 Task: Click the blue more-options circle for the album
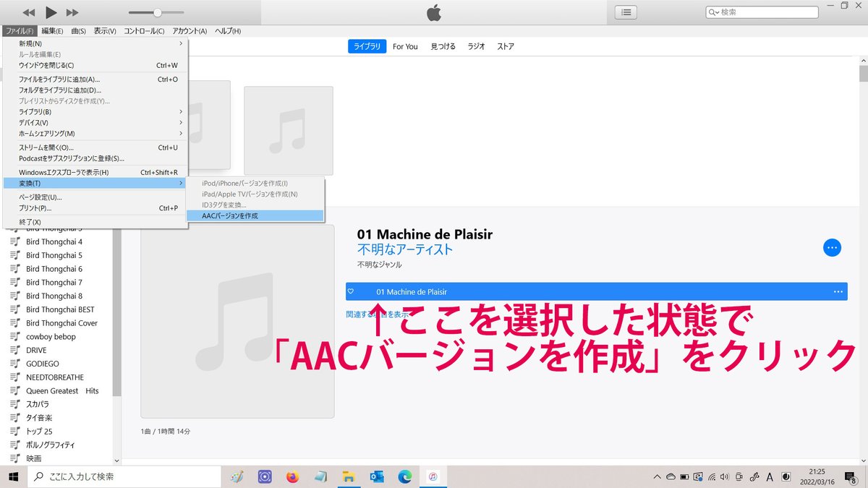pos(832,247)
